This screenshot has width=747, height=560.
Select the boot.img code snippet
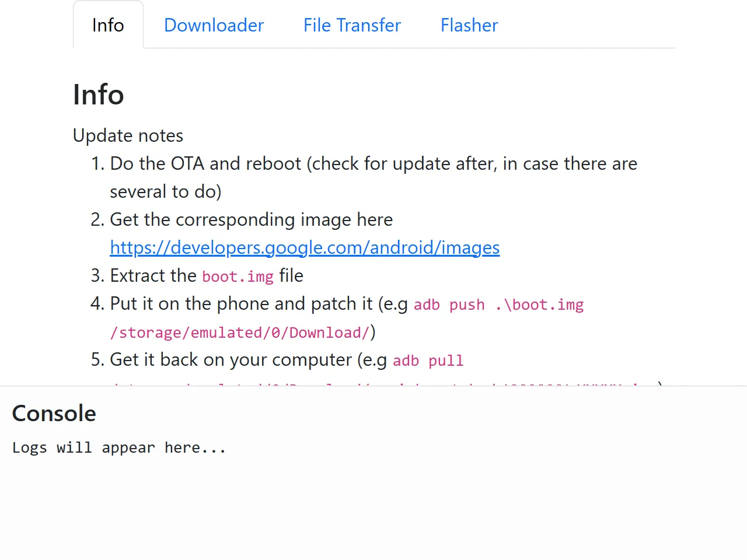(x=238, y=276)
